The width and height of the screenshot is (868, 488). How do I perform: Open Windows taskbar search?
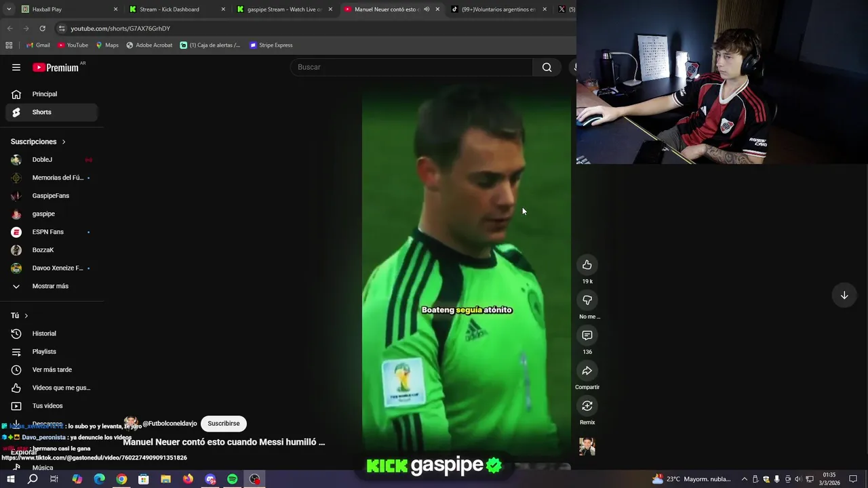pos(33,479)
